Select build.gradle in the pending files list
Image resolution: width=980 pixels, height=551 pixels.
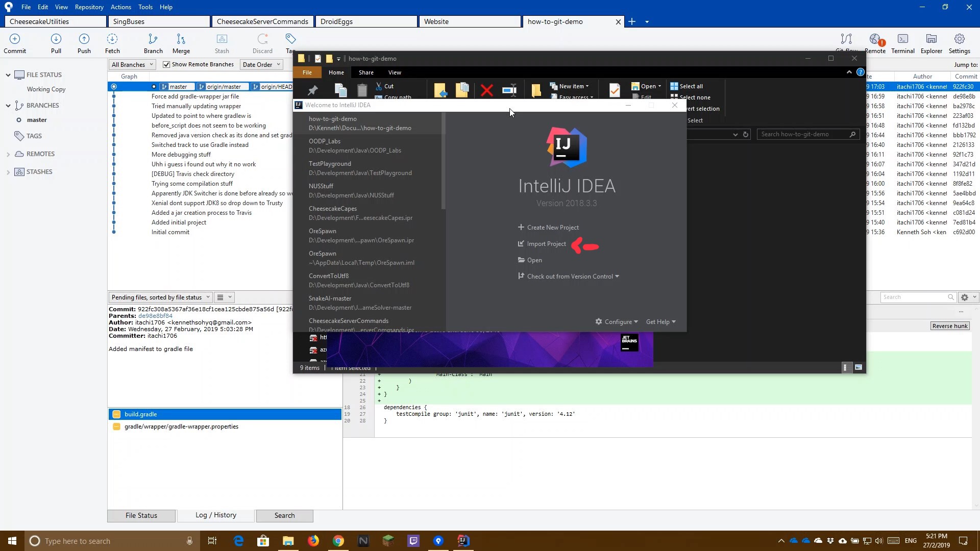click(141, 414)
